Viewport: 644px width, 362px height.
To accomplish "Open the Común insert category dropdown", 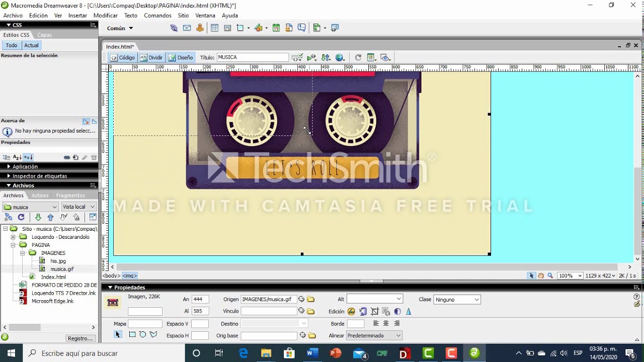I will 120,28.
